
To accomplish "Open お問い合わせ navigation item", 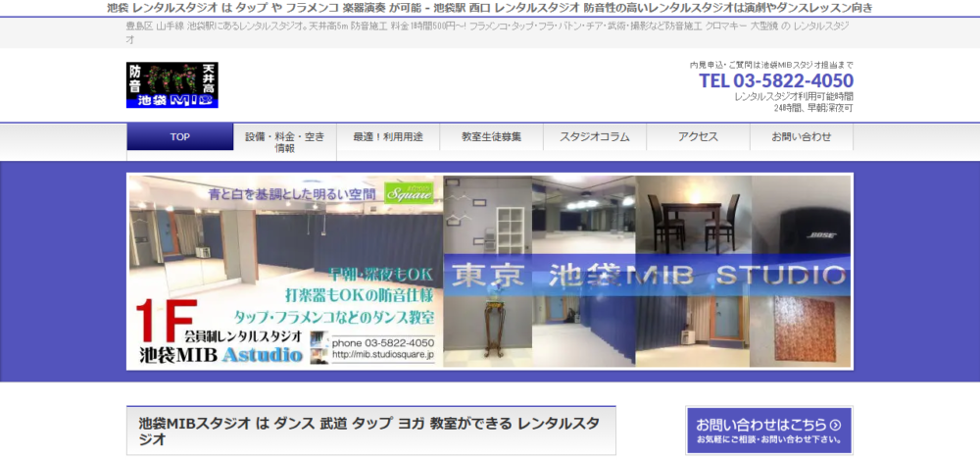I will (802, 137).
